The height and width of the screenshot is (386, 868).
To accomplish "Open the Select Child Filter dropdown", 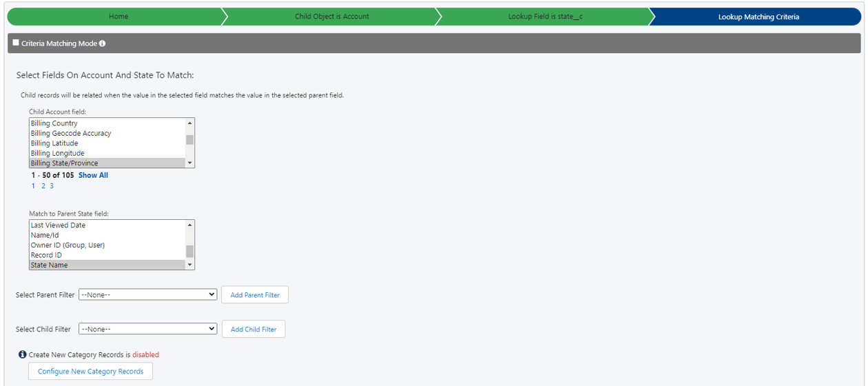I will tap(148, 329).
